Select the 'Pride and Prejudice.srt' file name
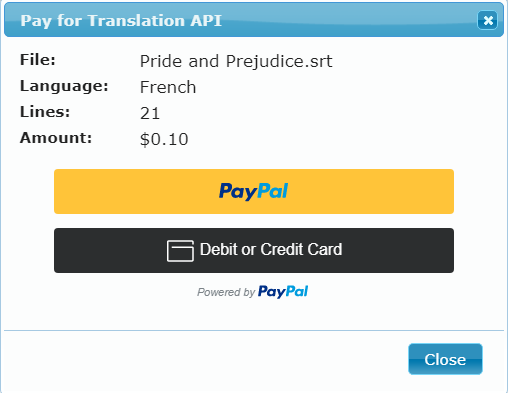The width and height of the screenshot is (509, 393). 236,61
